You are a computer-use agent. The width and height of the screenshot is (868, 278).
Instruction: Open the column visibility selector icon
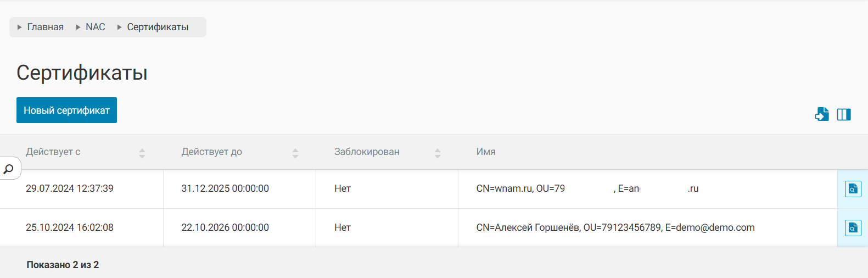(x=844, y=114)
